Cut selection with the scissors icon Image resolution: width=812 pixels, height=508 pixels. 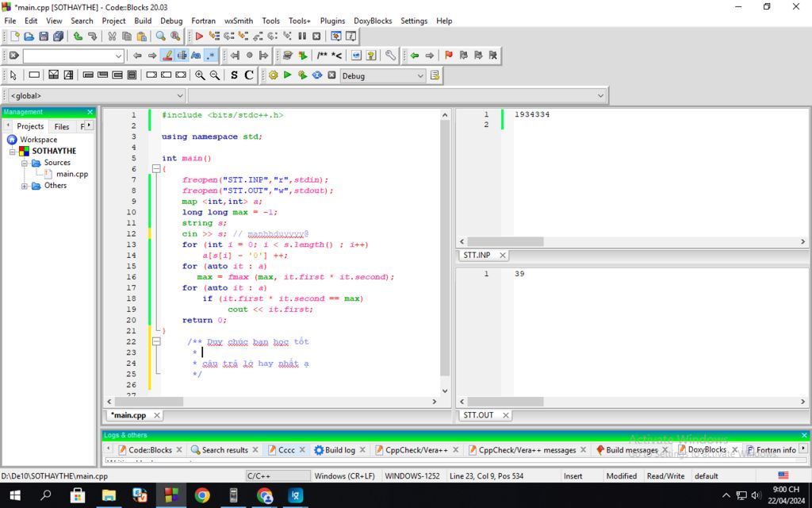112,37
